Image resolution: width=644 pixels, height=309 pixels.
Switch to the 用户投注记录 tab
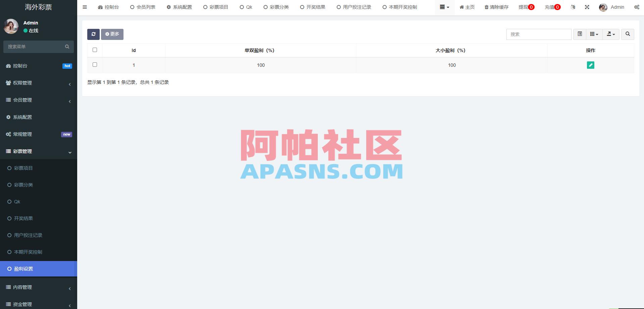coord(353,7)
